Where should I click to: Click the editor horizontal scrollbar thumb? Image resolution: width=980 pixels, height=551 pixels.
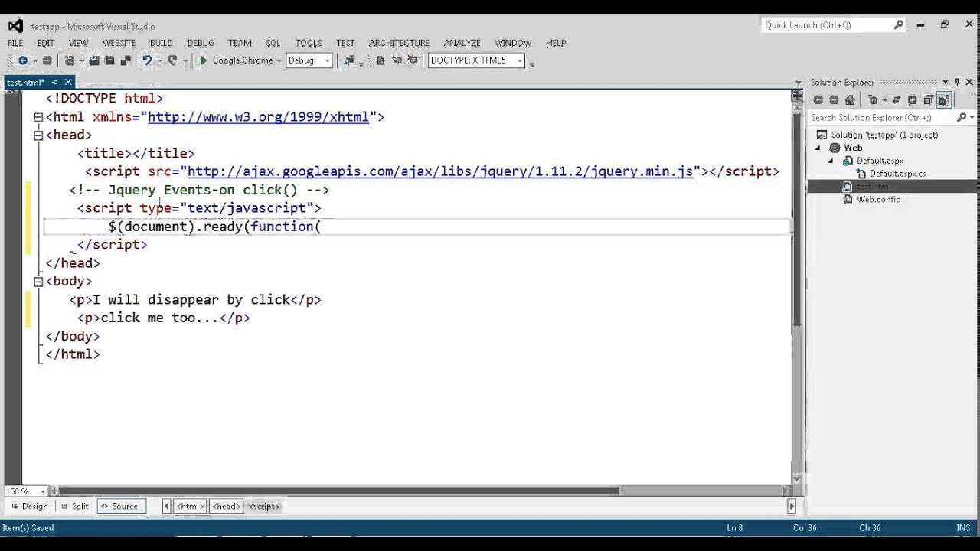pyautogui.click(x=339, y=491)
